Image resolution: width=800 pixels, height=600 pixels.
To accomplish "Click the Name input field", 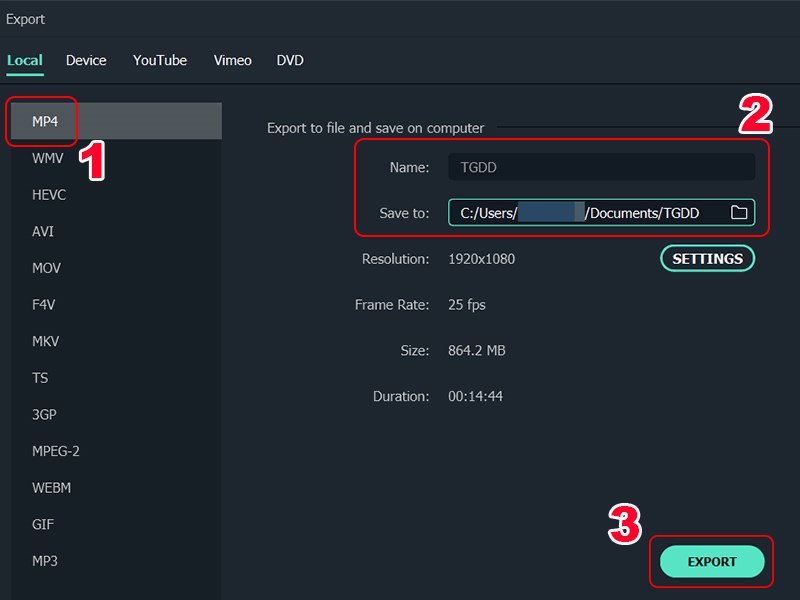I will click(602, 167).
